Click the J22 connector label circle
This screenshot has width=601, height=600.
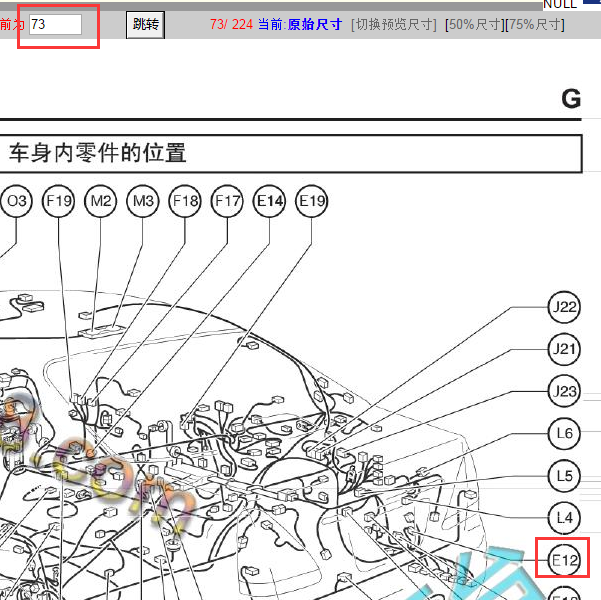click(564, 307)
